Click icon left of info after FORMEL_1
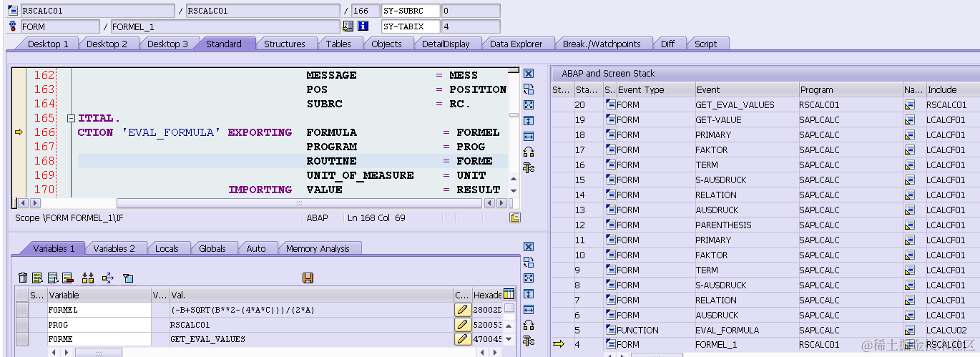Viewport: 980px width, 357px height. click(348, 26)
